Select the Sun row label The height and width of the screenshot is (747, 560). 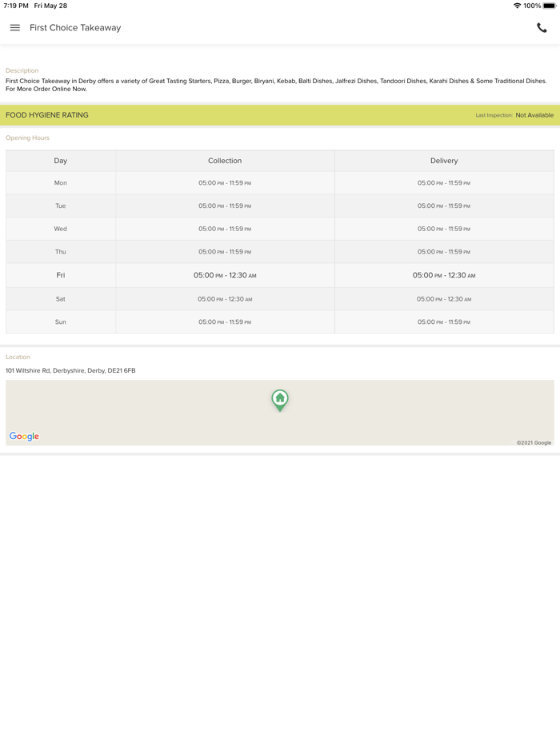tap(61, 322)
